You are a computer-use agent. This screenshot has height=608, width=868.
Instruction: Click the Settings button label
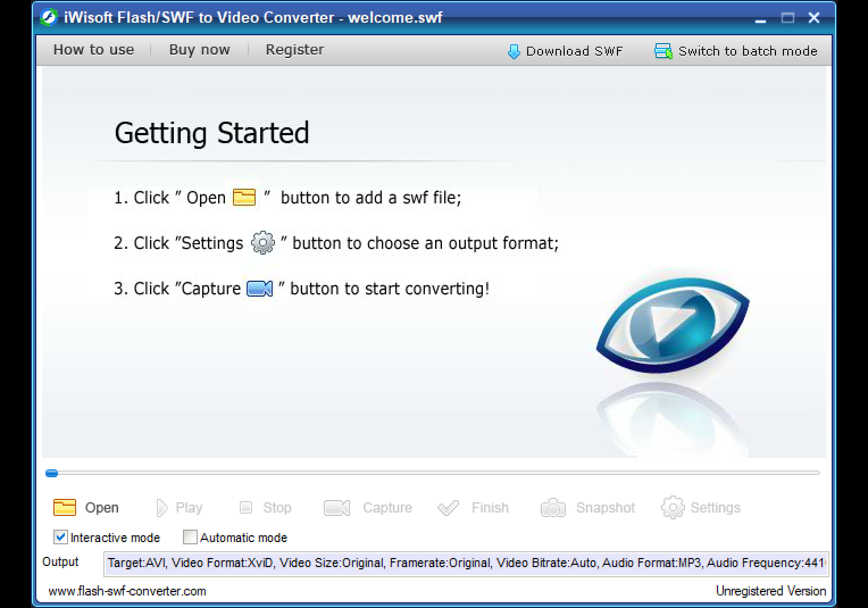715,507
